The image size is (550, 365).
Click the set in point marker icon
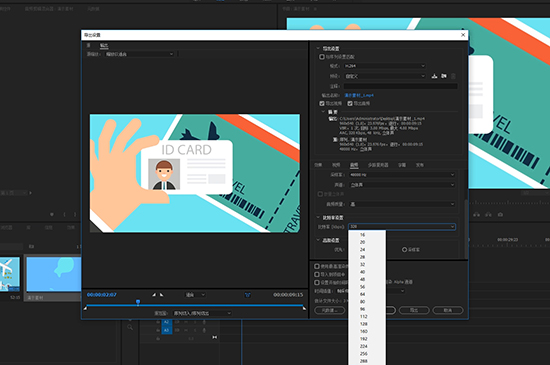(x=154, y=295)
